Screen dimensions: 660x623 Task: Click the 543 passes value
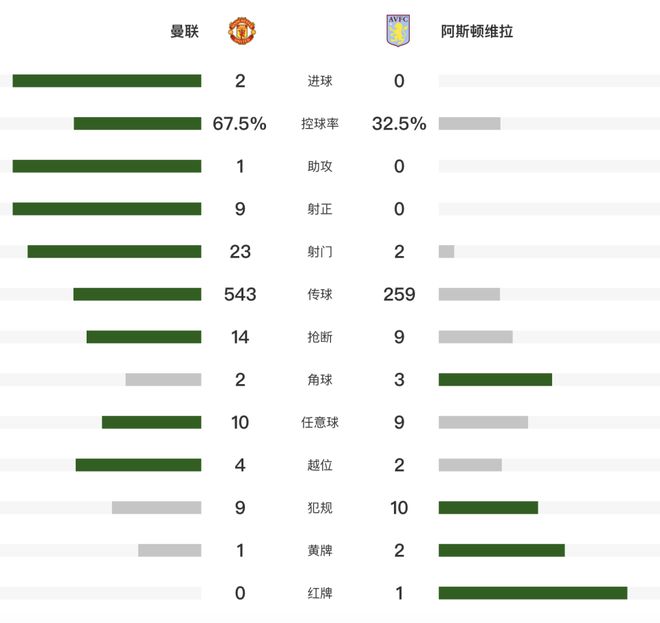point(240,294)
